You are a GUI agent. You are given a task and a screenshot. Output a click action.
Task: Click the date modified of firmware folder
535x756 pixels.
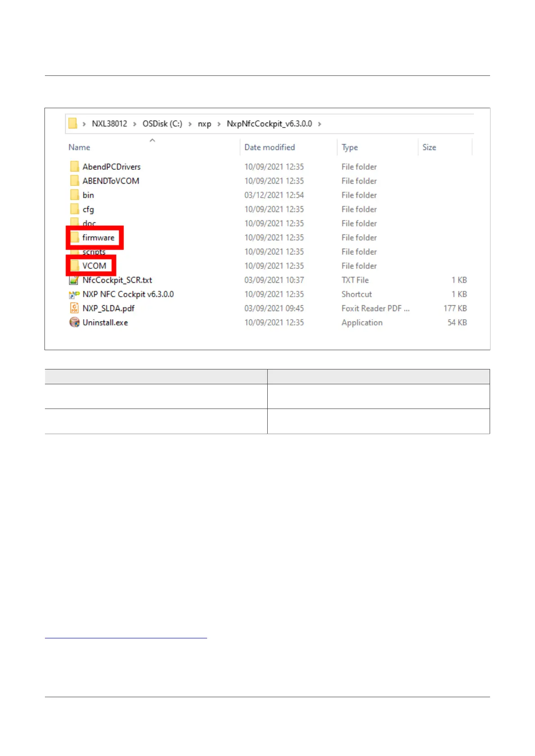tap(274, 237)
